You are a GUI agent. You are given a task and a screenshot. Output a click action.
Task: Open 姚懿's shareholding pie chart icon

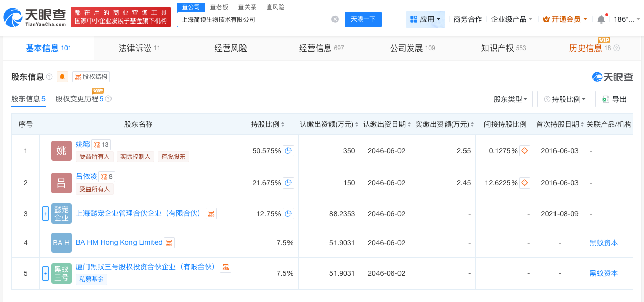[287, 151]
